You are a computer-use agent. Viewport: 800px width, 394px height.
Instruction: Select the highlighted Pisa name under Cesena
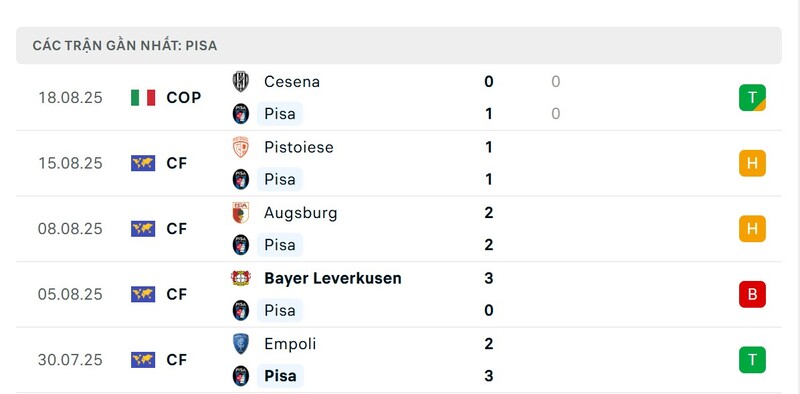click(280, 114)
